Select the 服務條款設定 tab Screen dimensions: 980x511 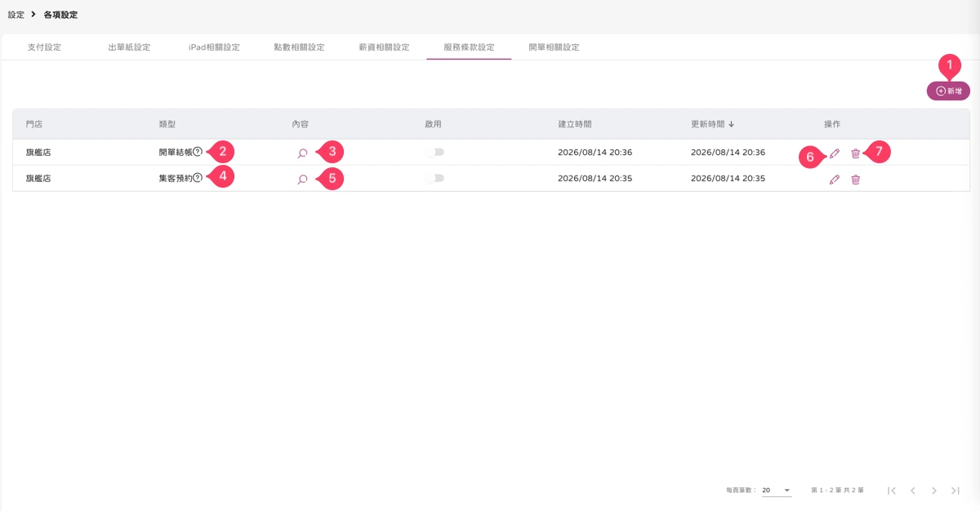click(x=469, y=47)
